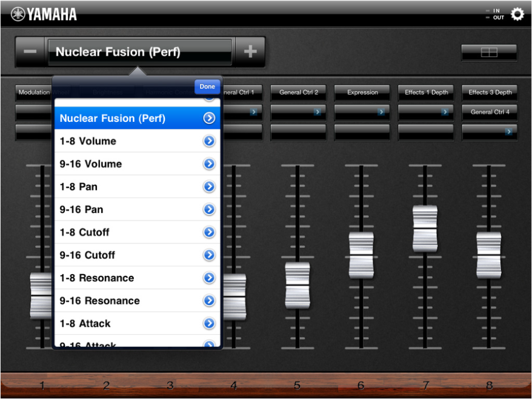Select Nuclear Fusion (Perf) in the list
Screen dimensions: 532x399
[138, 118]
